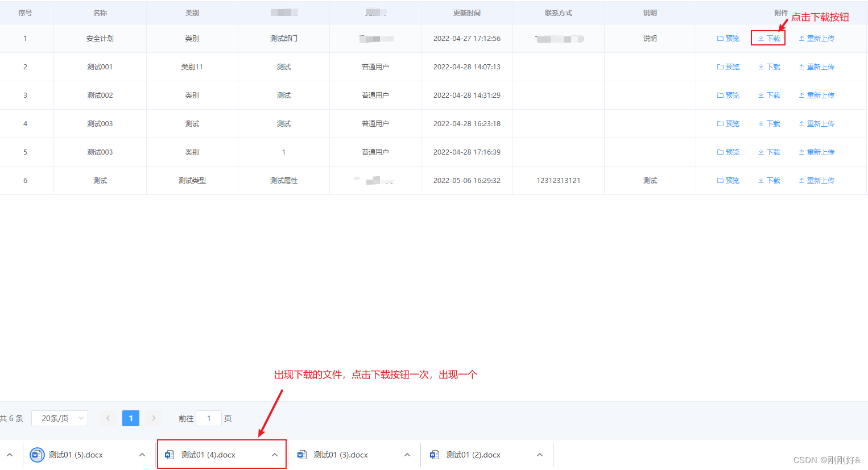The width and height of the screenshot is (868, 470).
Task: Select cell 安全计划 in name column
Action: (100, 39)
